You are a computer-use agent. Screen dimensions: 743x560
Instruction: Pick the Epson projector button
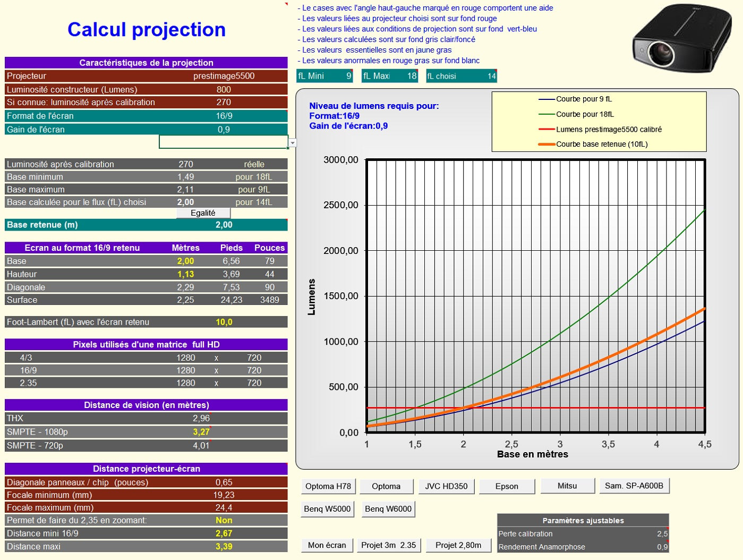pyautogui.click(x=507, y=486)
